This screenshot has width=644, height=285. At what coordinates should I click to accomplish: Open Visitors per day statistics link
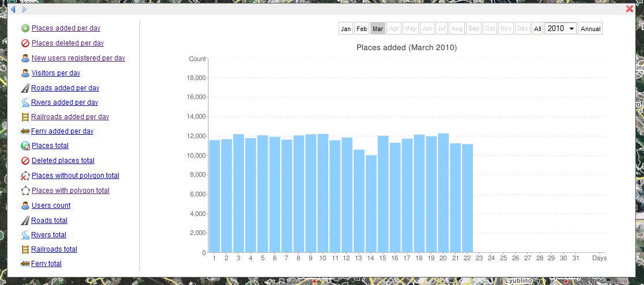pos(55,73)
